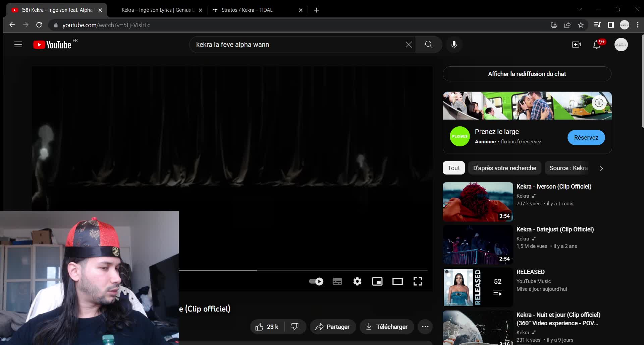Open the player settings gear
The image size is (644, 345).
(x=357, y=281)
